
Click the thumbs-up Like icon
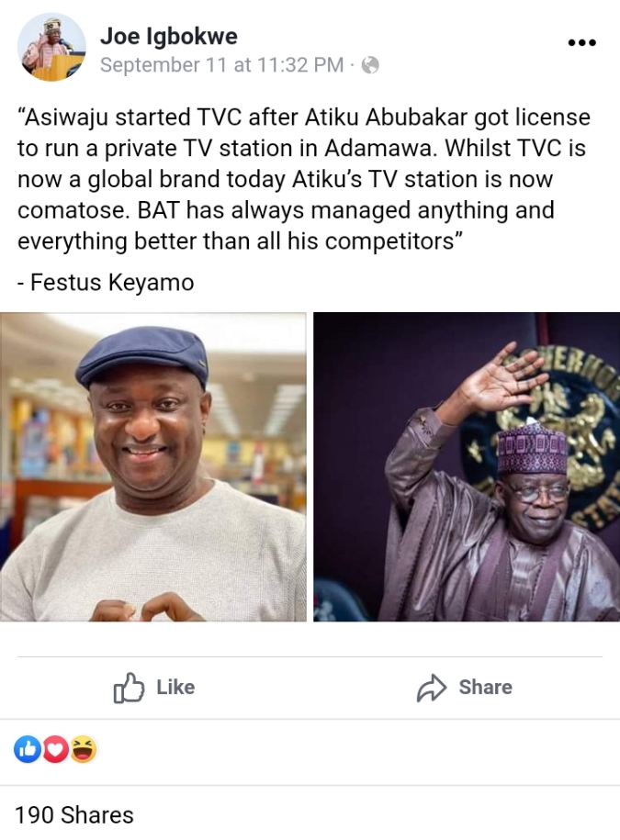[x=129, y=688]
